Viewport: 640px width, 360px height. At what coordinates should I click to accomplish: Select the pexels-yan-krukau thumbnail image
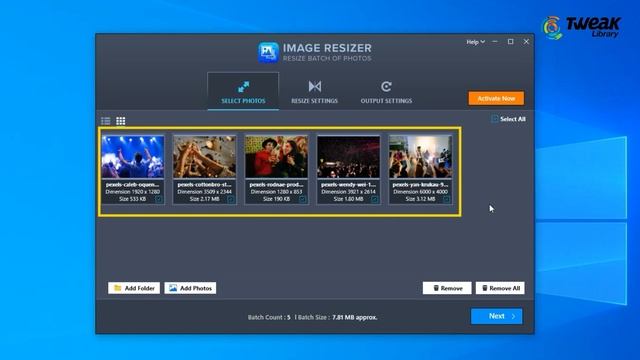420,157
